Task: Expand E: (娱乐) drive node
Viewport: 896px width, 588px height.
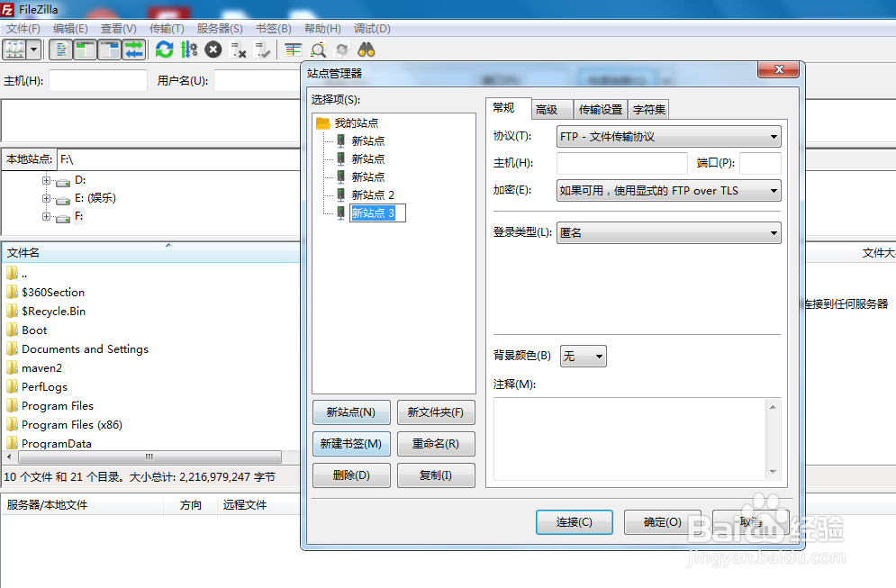Action: point(46,198)
